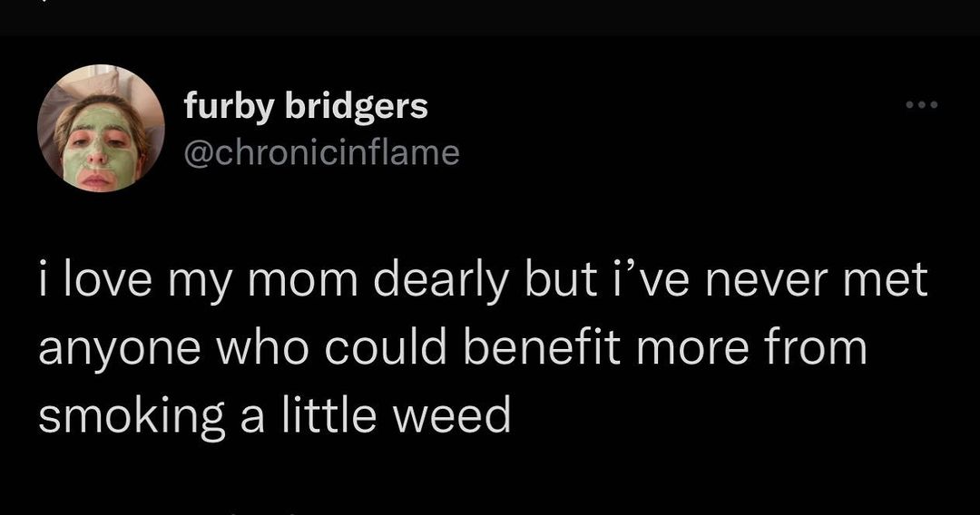Click the second line starting "anyone who could"

coord(452,348)
